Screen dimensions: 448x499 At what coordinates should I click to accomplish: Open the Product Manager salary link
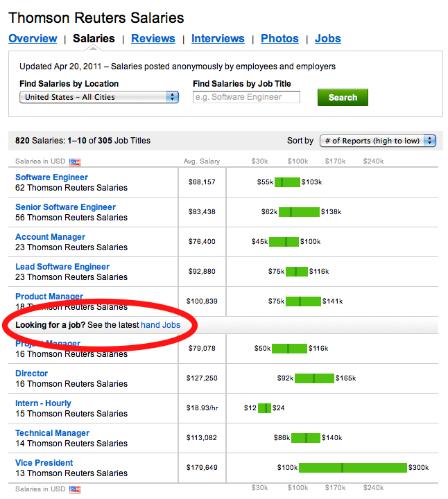point(49,297)
